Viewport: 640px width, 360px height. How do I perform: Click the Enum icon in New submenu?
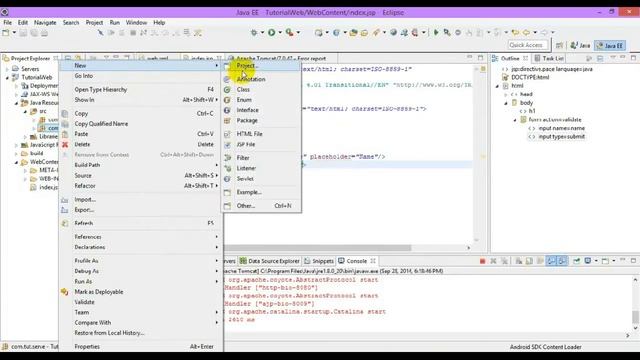point(227,100)
